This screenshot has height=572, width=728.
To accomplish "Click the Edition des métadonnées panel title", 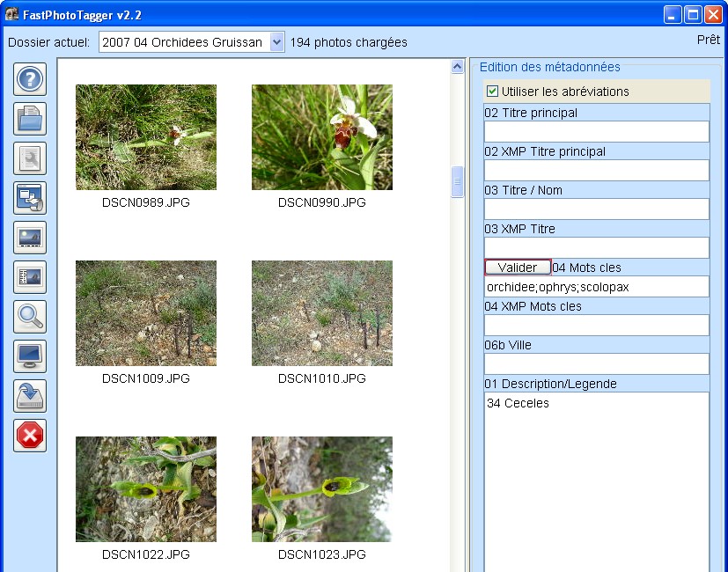I will coord(549,67).
